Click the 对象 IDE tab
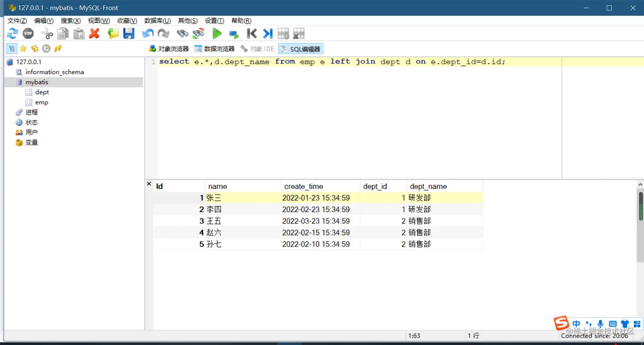This screenshot has height=345, width=644. (257, 49)
